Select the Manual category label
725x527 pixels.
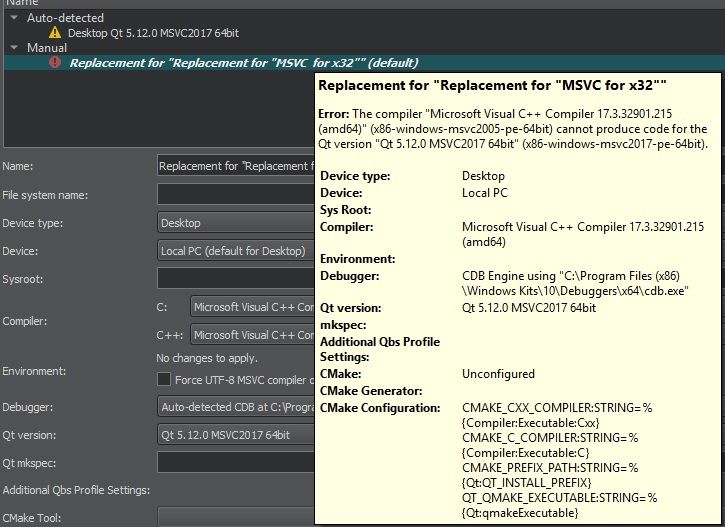pyautogui.click(x=47, y=48)
